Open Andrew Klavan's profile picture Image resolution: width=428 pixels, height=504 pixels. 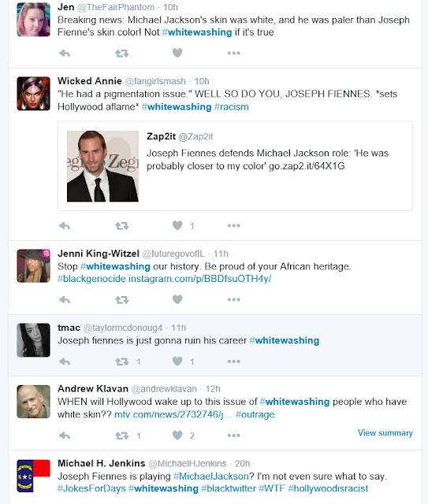tap(33, 402)
